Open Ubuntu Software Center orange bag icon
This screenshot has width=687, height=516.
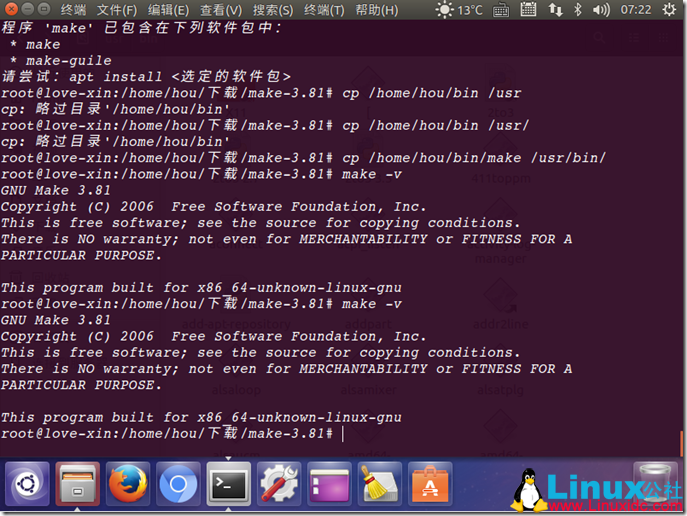pos(430,484)
